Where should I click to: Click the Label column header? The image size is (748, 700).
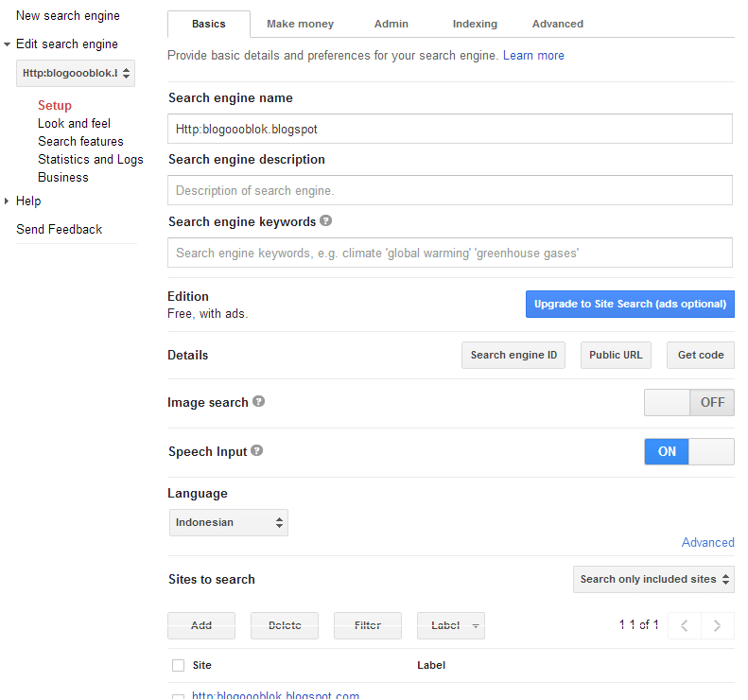[431, 665]
